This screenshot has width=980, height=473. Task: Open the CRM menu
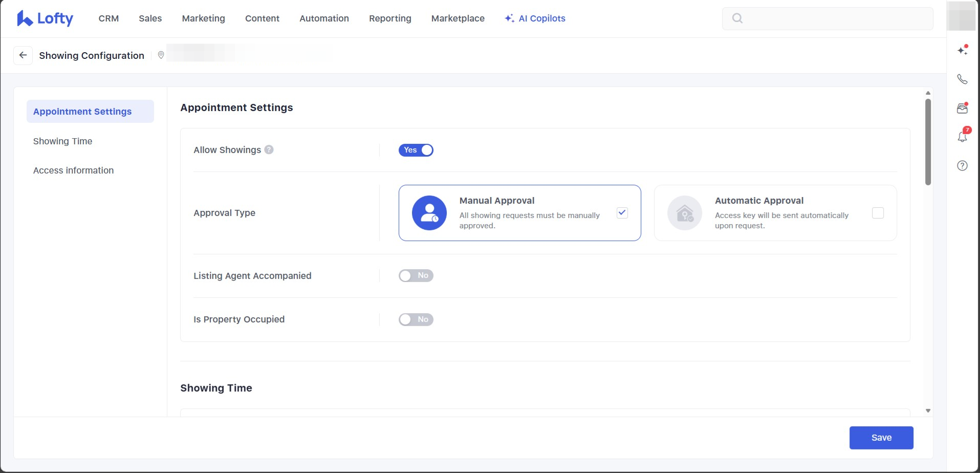108,18
